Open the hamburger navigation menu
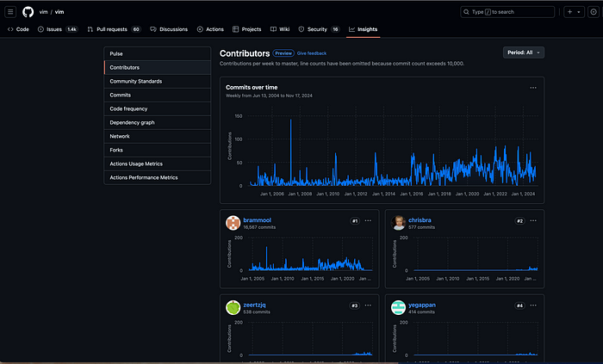 coord(11,12)
